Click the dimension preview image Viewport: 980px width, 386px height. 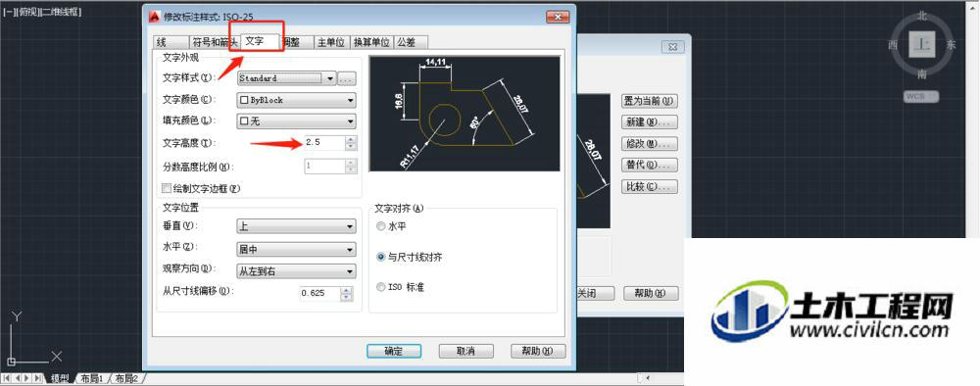465,114
